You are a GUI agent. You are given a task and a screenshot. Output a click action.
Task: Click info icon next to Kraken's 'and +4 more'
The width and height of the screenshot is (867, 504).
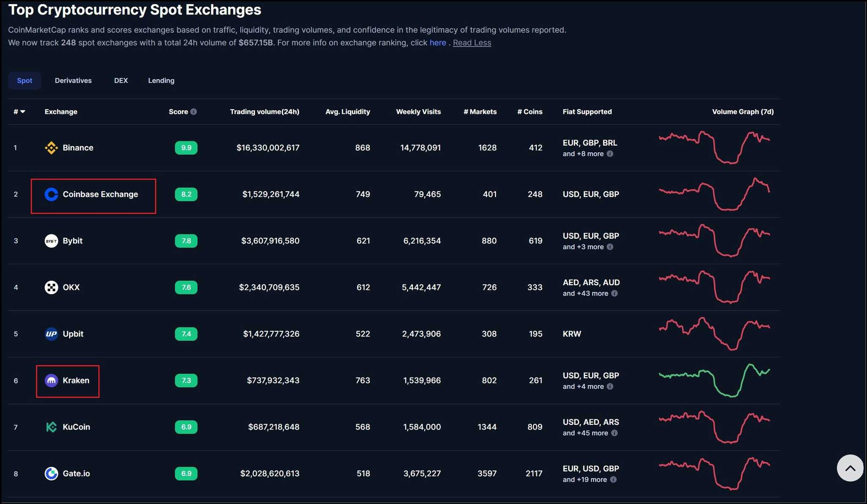point(610,386)
